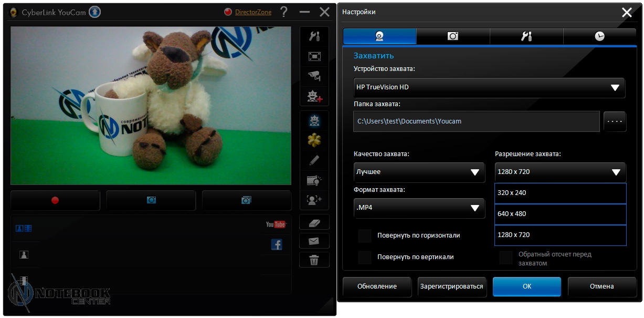Delete with the trash bin icon
Screen dimensions: 644x318
[x=314, y=260]
